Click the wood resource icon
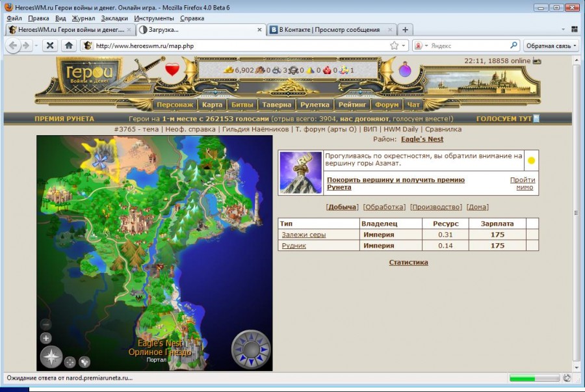 [260, 70]
